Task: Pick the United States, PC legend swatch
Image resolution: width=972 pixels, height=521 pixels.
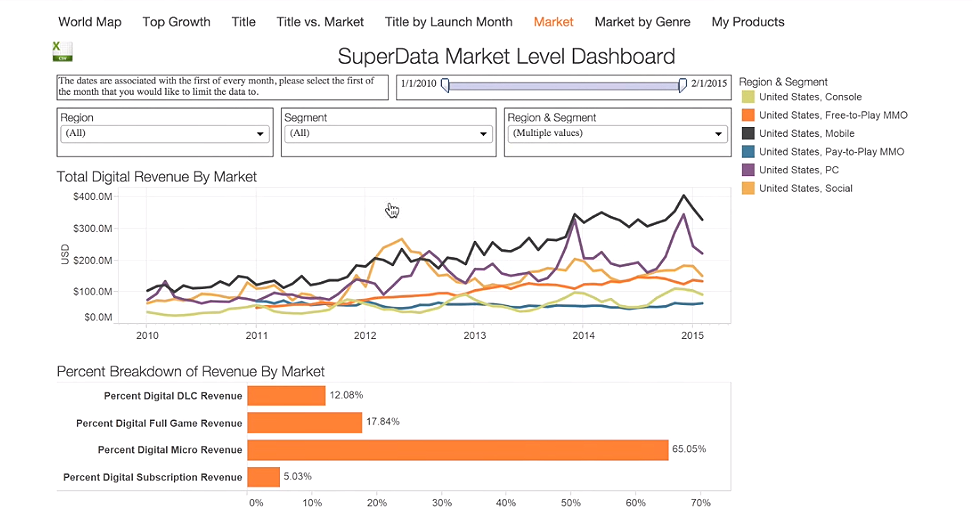Action: (x=748, y=170)
